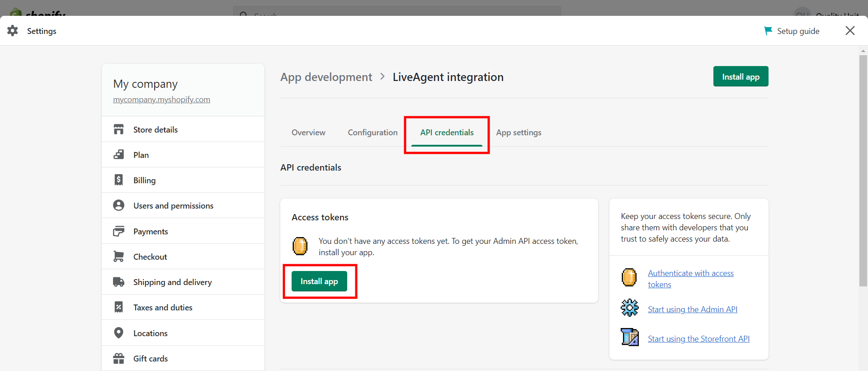Click the Settings gear icon
Screen dimensions: 868x371
(x=13, y=31)
